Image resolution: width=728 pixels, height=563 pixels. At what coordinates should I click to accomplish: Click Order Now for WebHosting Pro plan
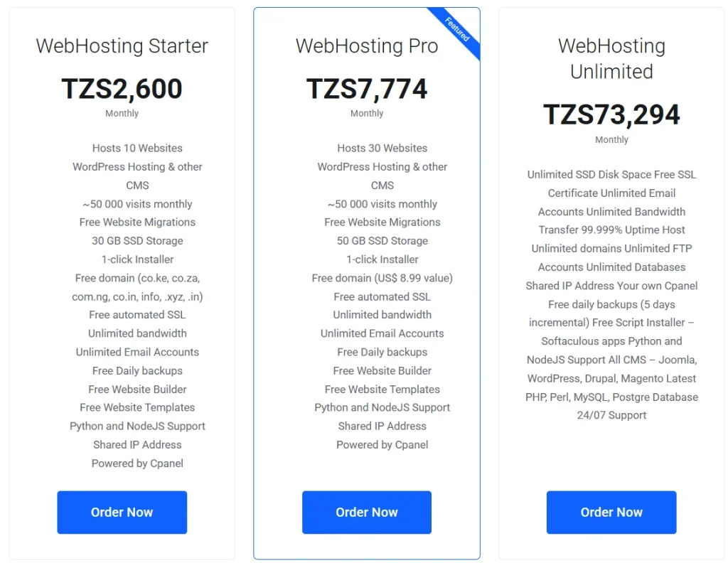366,512
